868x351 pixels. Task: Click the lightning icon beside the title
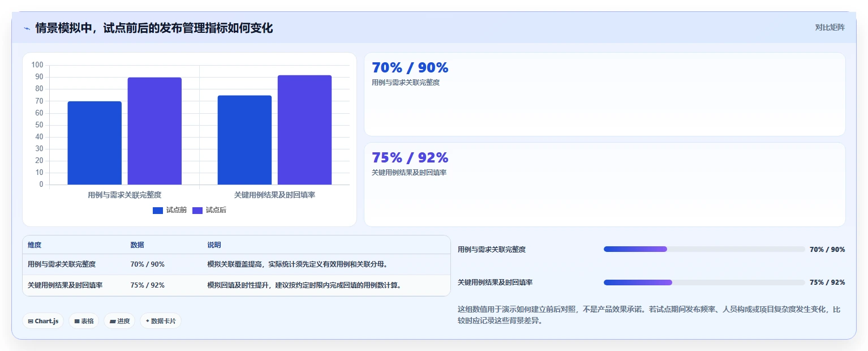[x=27, y=28]
